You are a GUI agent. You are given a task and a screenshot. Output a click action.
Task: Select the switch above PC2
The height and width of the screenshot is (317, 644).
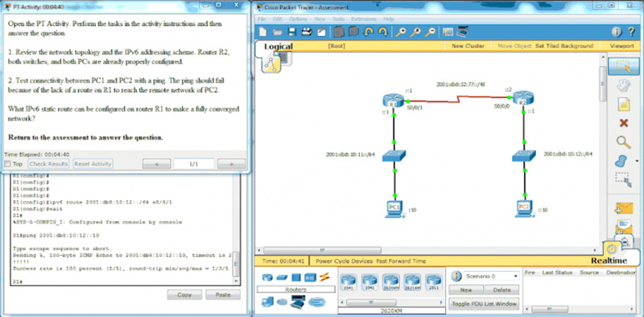[x=524, y=155]
